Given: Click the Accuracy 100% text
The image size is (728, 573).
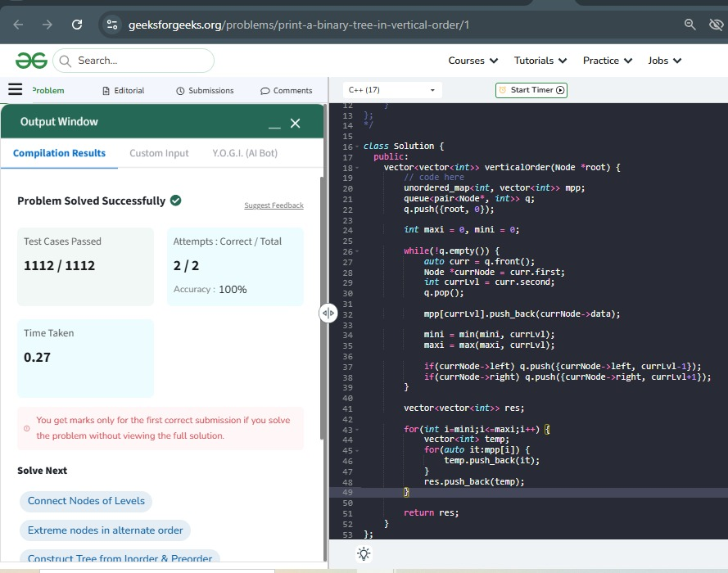Looking at the screenshot, I should [210, 290].
